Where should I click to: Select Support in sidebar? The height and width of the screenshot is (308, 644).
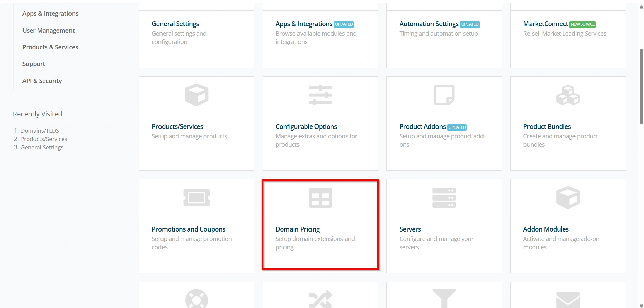point(34,64)
